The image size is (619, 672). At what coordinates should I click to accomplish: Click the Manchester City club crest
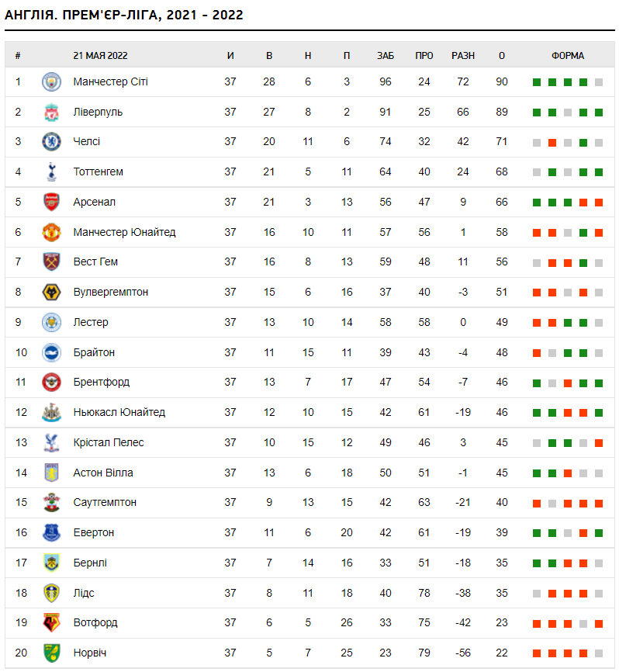(51, 81)
